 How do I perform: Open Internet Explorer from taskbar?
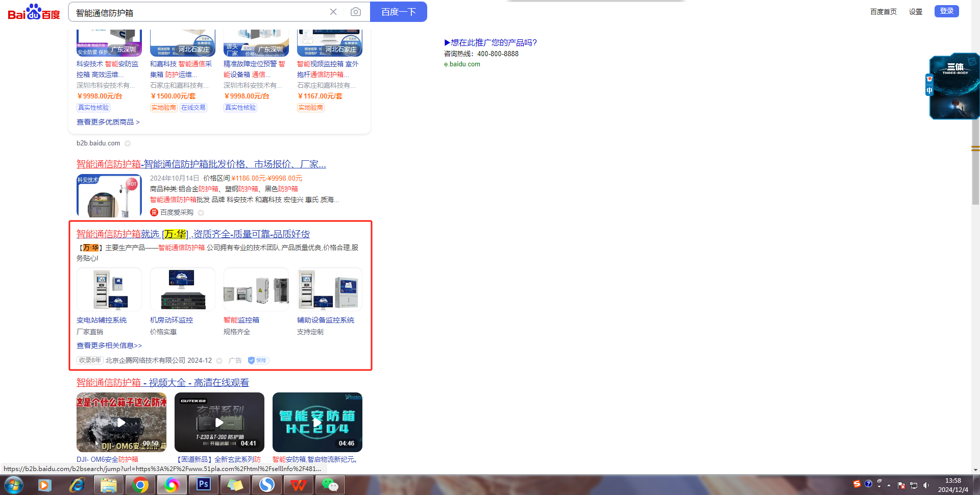[77, 485]
